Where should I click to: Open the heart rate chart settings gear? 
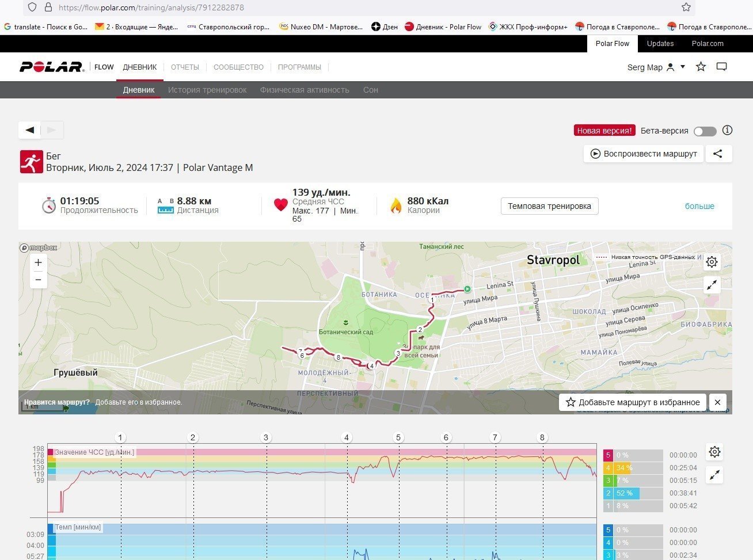coord(714,452)
